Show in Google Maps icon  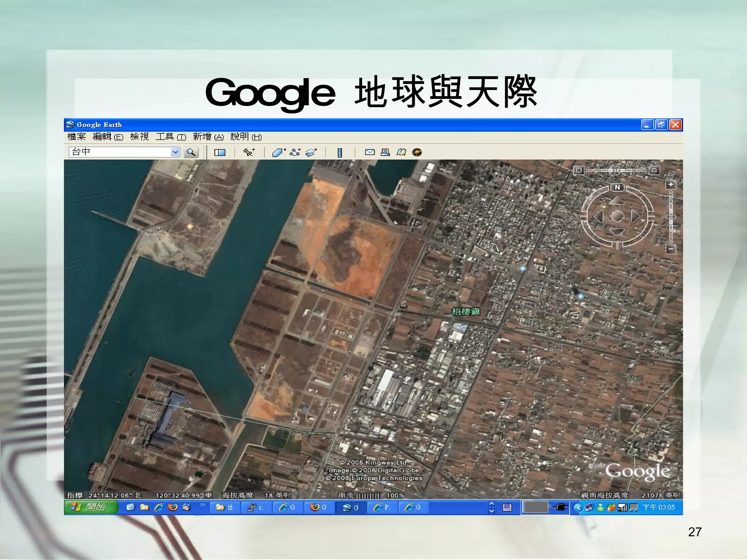coord(401,152)
